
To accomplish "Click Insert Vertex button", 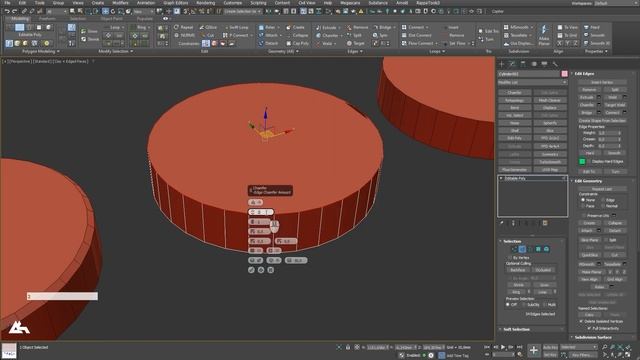I will click(x=602, y=82).
